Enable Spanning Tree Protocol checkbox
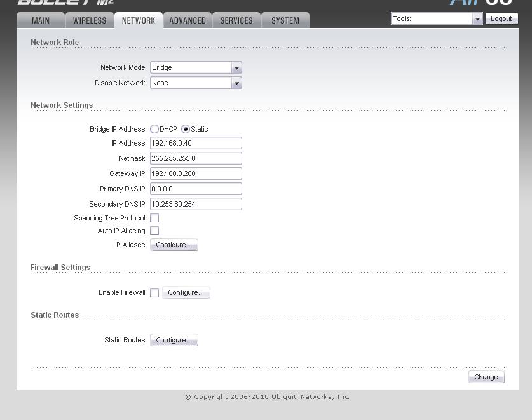 (x=154, y=218)
